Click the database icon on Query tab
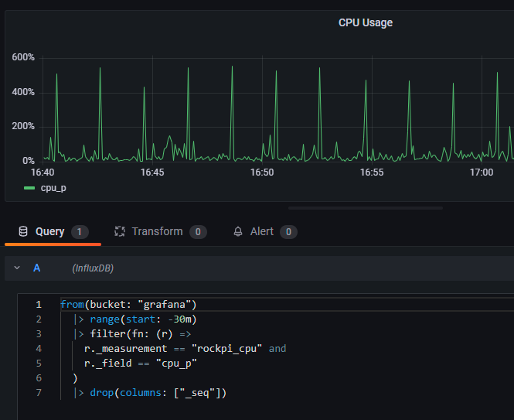 click(22, 231)
